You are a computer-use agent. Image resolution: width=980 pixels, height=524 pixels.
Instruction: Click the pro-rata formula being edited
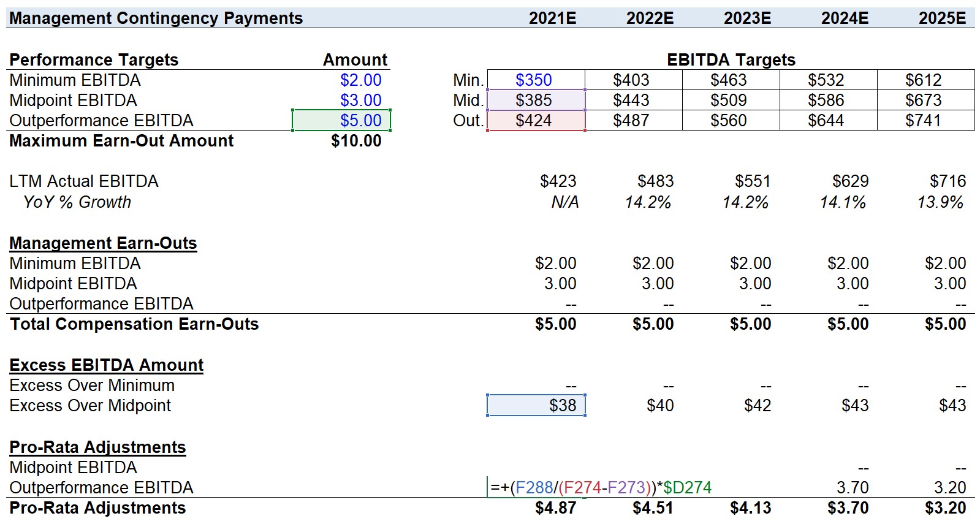[601, 488]
